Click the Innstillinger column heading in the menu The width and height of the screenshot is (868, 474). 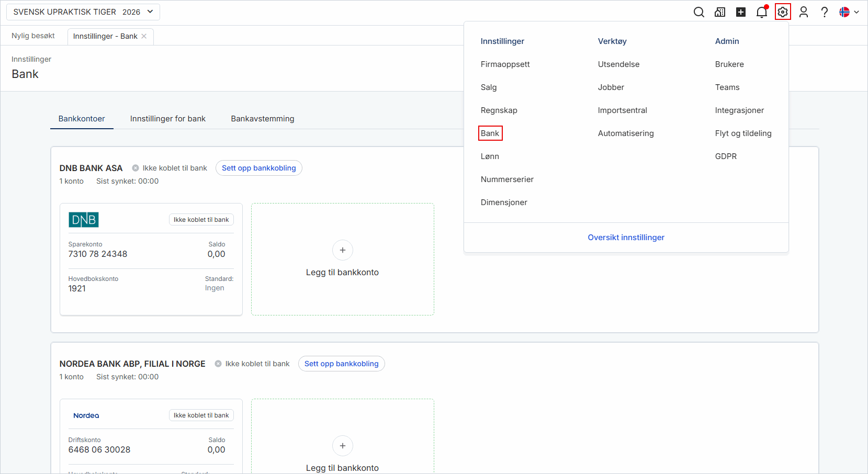[502, 41]
